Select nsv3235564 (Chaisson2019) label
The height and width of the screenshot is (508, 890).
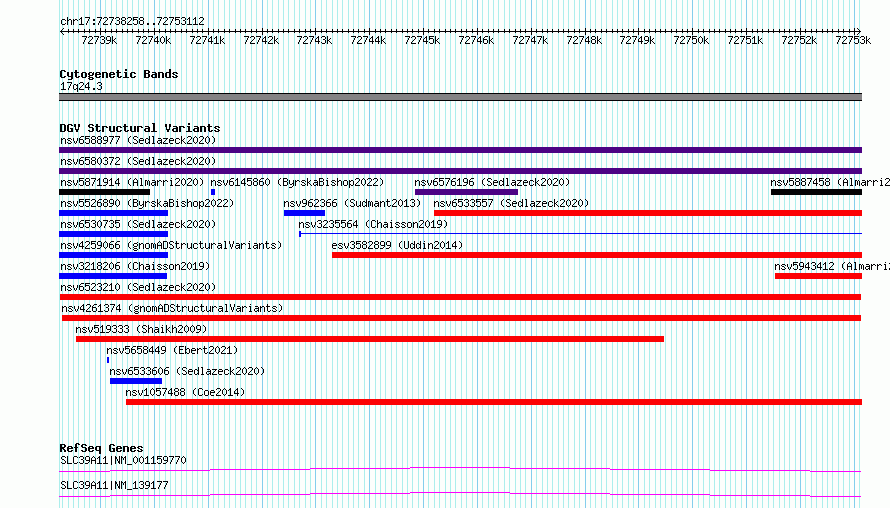373,224
